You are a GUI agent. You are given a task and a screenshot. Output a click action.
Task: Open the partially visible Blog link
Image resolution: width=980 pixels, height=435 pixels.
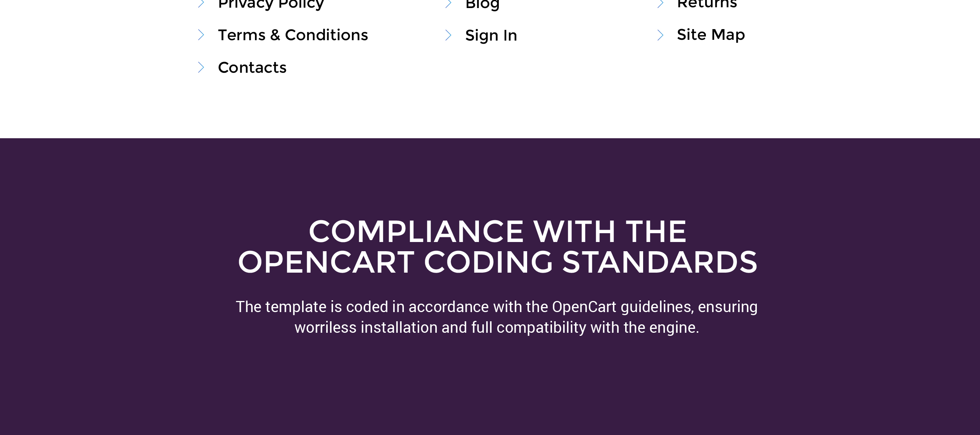tap(482, 5)
